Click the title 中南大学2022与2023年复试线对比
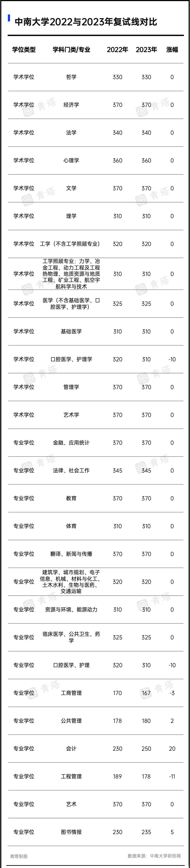This screenshot has width=190, height=868. (86, 22)
